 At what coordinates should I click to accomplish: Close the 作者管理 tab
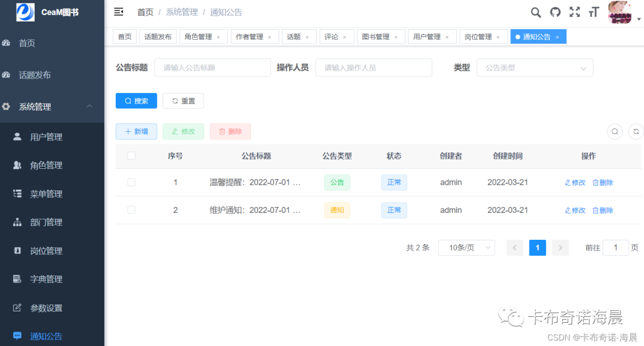click(270, 37)
